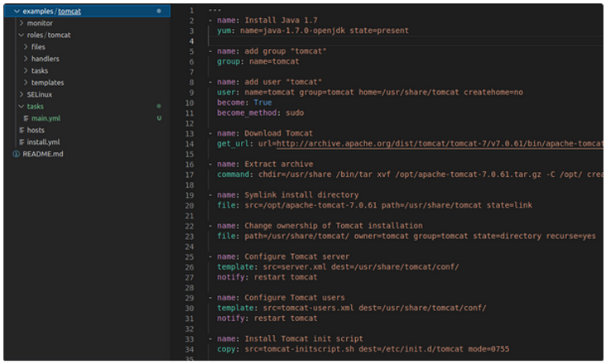Click 'recurse=yes' on line 23
Image resolution: width=606 pixels, height=364 pixels.
click(571, 236)
